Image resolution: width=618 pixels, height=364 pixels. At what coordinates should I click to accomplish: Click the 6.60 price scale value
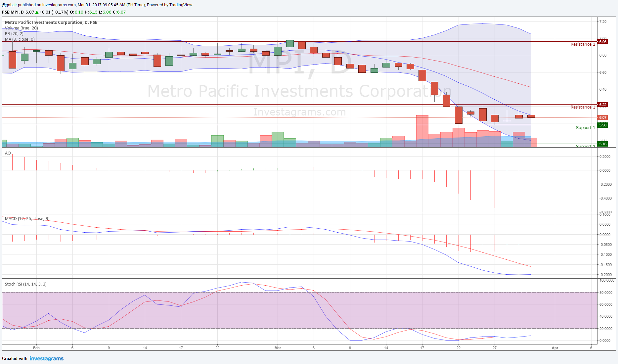pyautogui.click(x=603, y=72)
